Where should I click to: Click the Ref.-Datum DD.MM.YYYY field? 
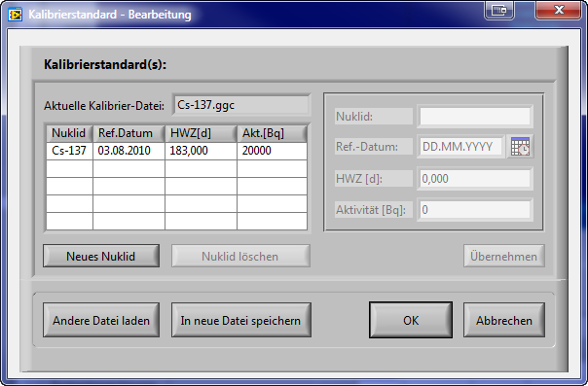460,147
